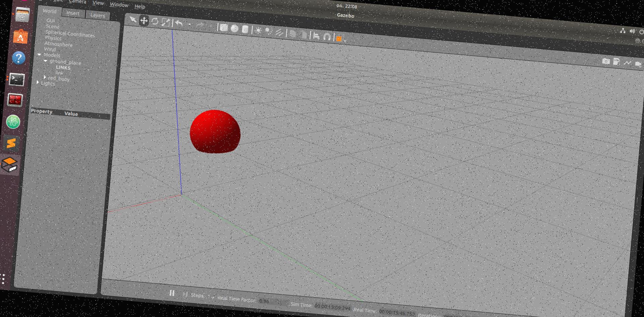This screenshot has height=317, width=644.
Task: Click the Real Time value field
Action: pyautogui.click(x=397, y=313)
